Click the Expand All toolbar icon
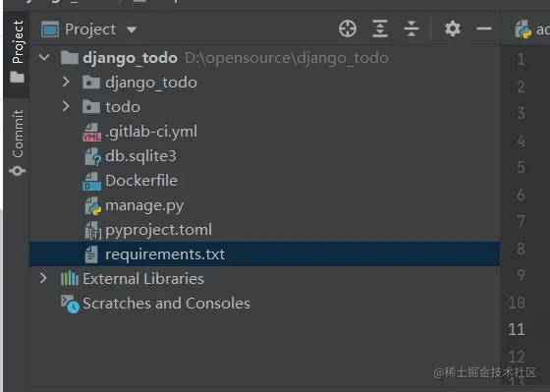550x392 pixels. [380, 28]
